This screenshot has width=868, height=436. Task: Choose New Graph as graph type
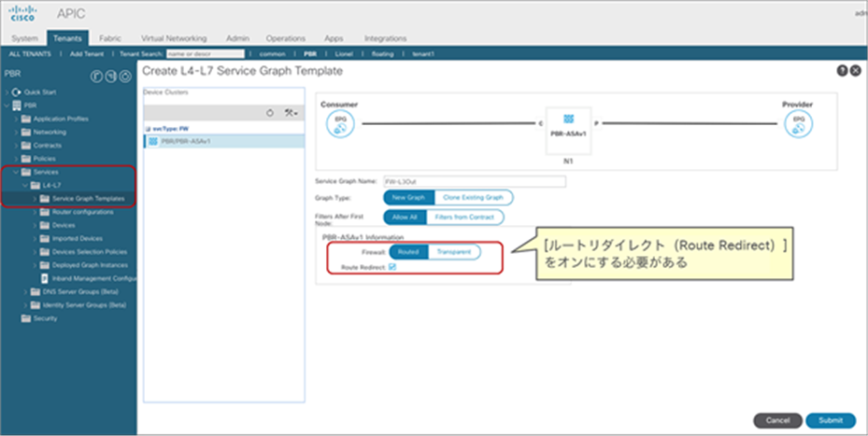point(408,198)
